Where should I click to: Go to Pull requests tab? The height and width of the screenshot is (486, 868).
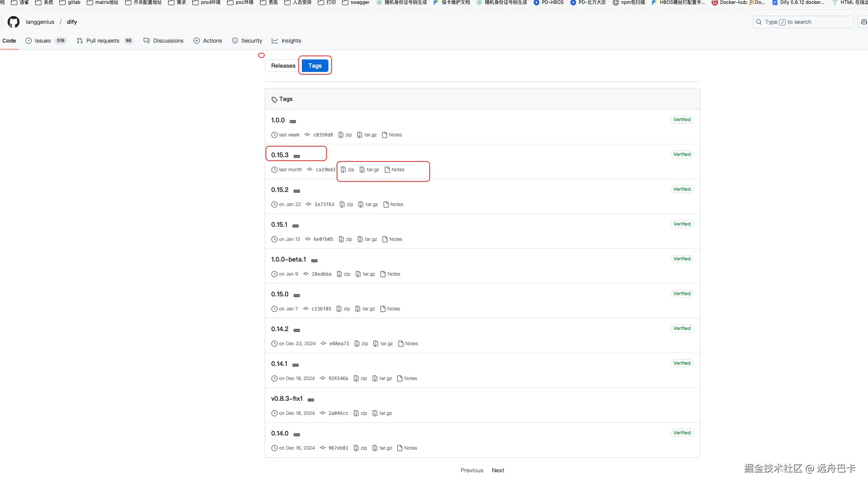(x=102, y=41)
